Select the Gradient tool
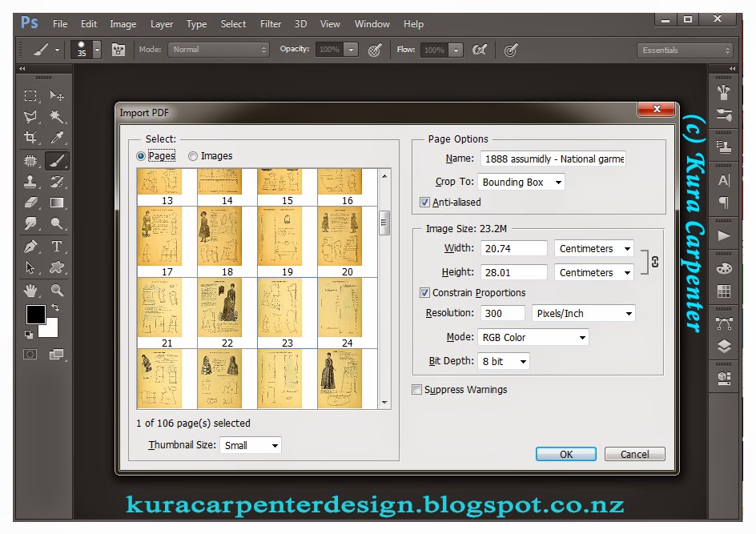The image size is (756, 534). pos(57,203)
